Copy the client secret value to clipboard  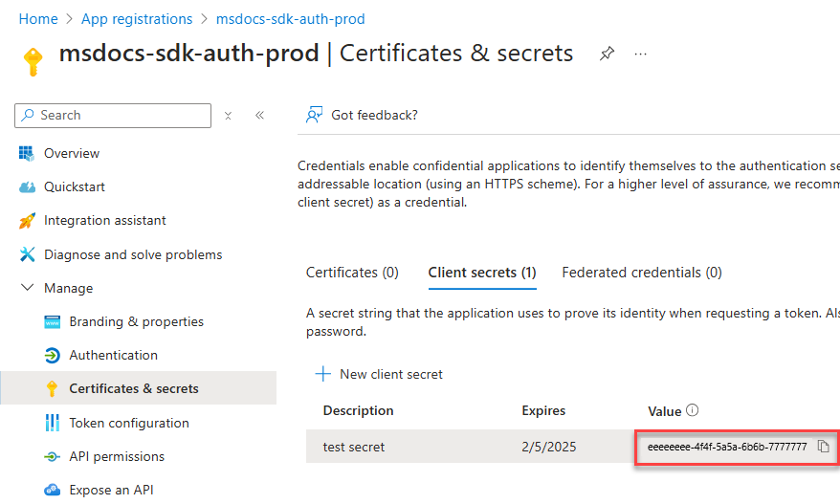click(823, 447)
